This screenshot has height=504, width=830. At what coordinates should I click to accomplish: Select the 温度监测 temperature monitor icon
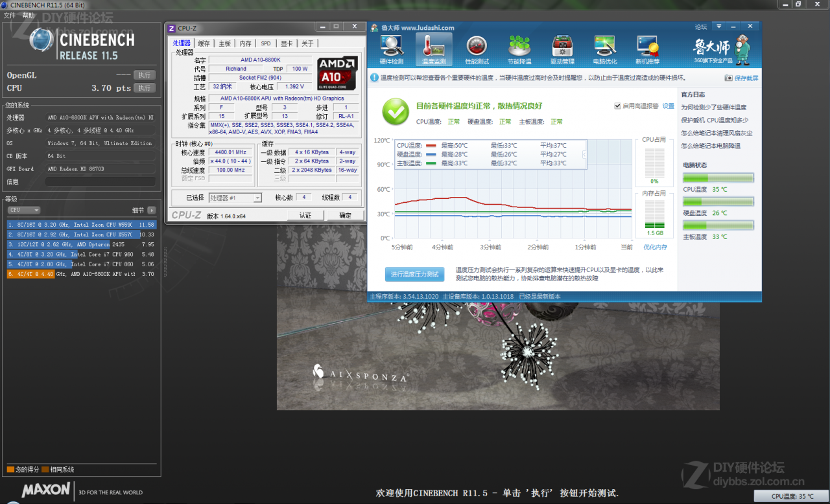click(x=434, y=50)
